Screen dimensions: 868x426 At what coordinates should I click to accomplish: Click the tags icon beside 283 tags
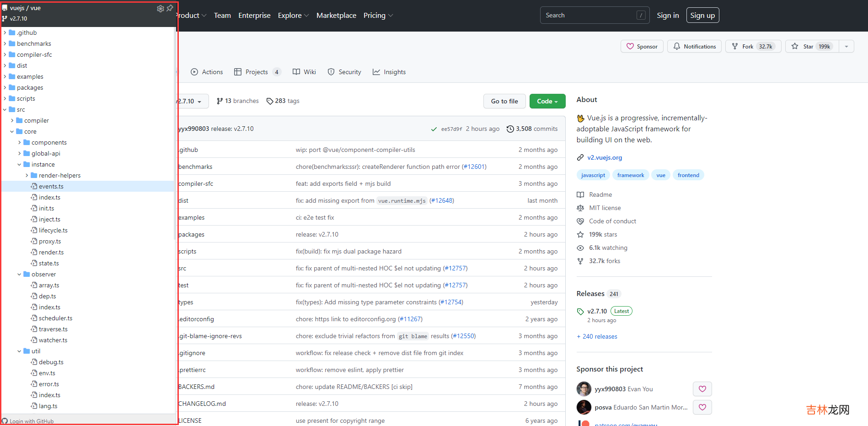(x=270, y=101)
